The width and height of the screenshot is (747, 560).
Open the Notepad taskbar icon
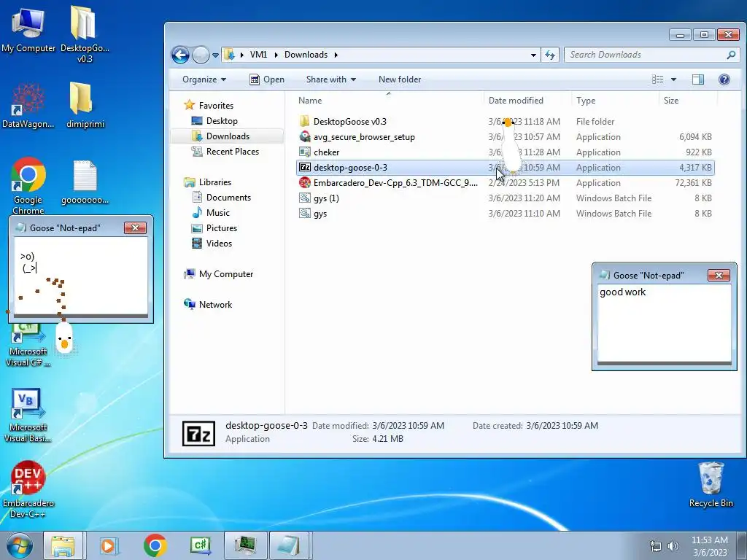click(289, 545)
